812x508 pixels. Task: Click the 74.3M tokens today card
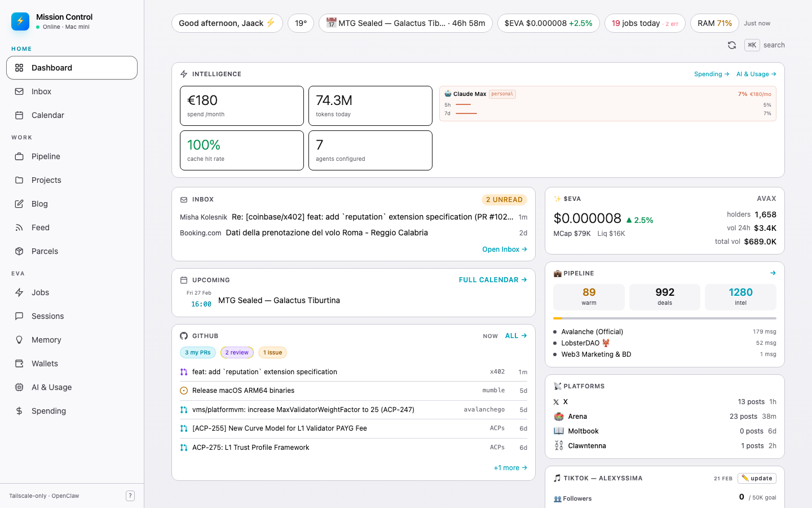point(370,106)
